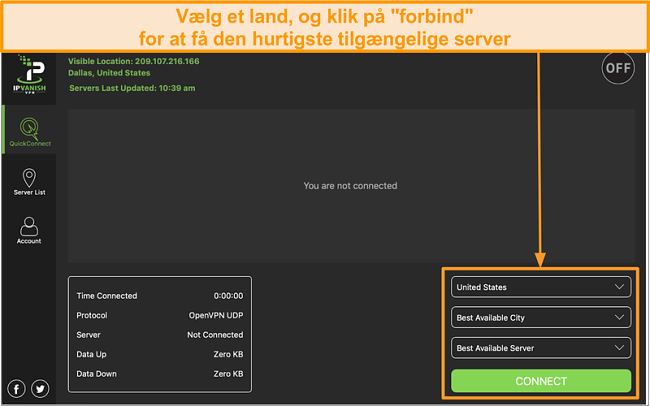Image resolution: width=650 pixels, height=406 pixels.
Task: Open the Best Available Server dropdown
Action: [x=541, y=348]
